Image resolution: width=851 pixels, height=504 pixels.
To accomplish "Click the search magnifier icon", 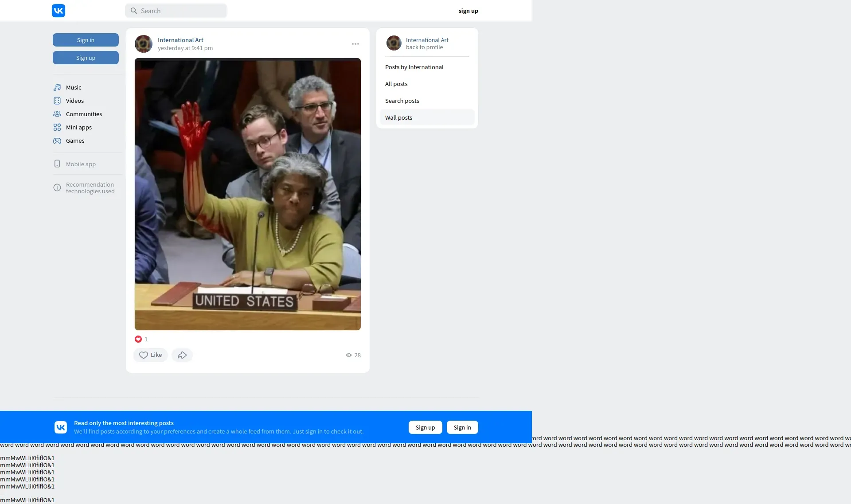I will (x=134, y=11).
